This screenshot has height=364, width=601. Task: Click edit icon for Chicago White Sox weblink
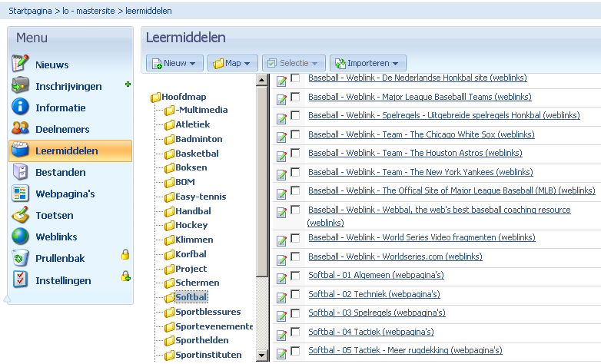point(281,137)
